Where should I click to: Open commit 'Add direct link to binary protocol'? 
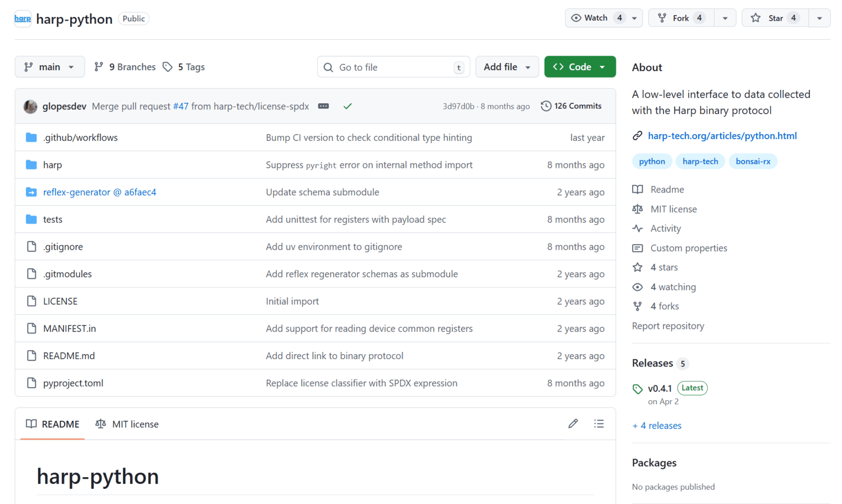click(x=335, y=356)
